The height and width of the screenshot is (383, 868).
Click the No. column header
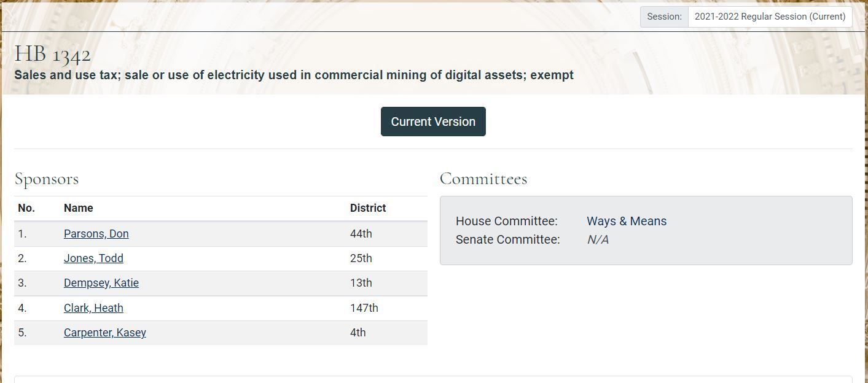tap(26, 208)
